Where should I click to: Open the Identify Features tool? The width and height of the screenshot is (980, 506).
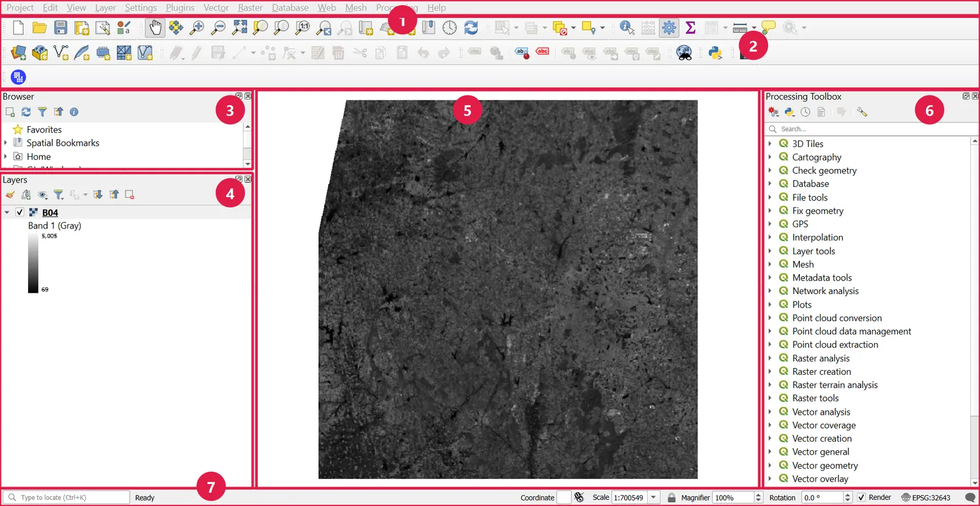tap(627, 28)
